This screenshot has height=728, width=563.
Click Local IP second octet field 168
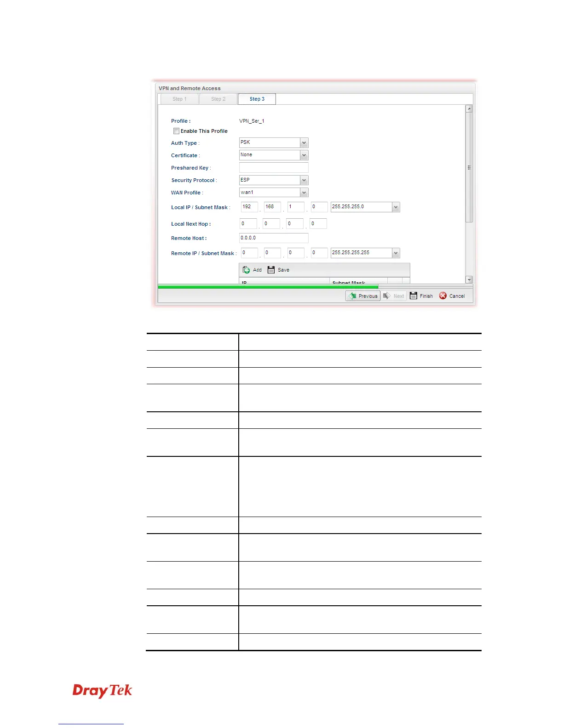(x=272, y=207)
